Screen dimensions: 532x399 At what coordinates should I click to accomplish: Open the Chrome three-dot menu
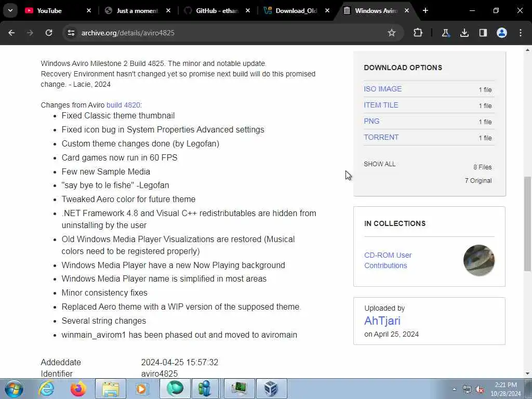[521, 33]
